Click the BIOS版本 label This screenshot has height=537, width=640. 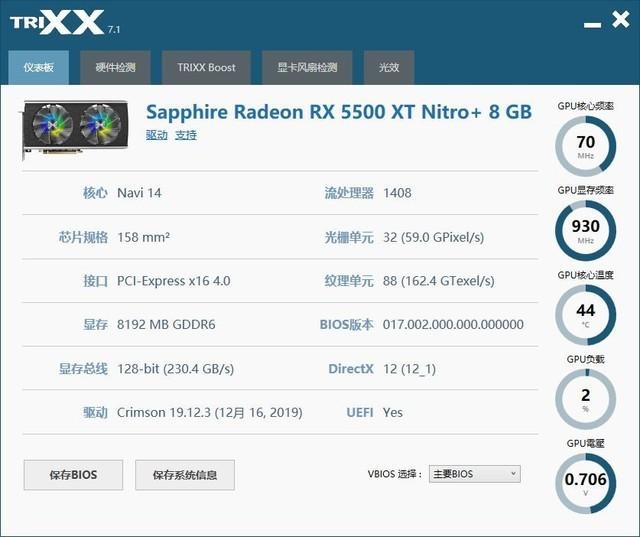(x=347, y=324)
